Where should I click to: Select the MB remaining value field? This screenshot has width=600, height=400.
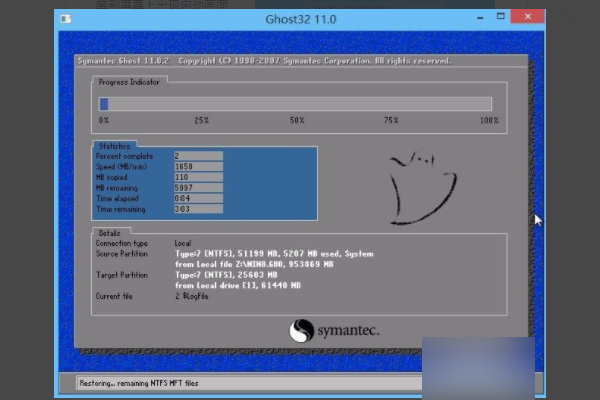(198, 188)
